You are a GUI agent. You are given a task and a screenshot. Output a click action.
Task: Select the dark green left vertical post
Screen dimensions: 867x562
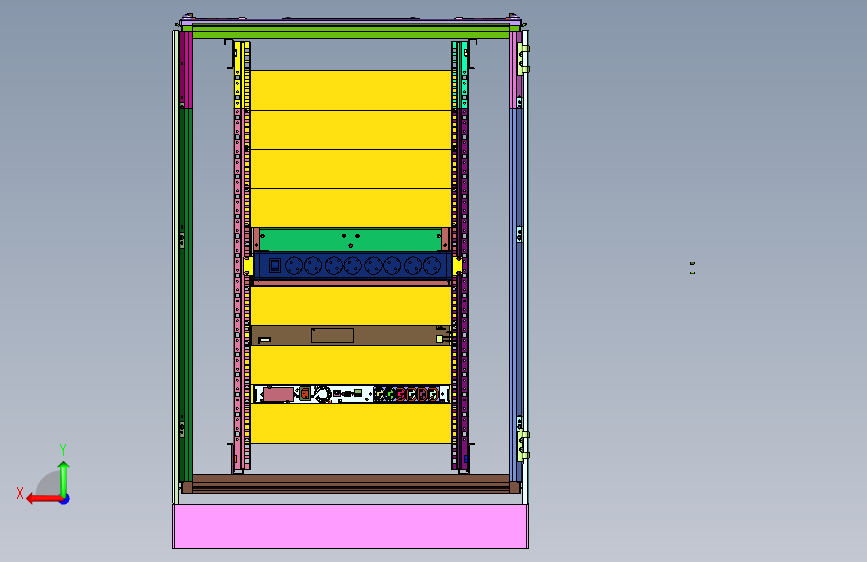[x=186, y=295]
